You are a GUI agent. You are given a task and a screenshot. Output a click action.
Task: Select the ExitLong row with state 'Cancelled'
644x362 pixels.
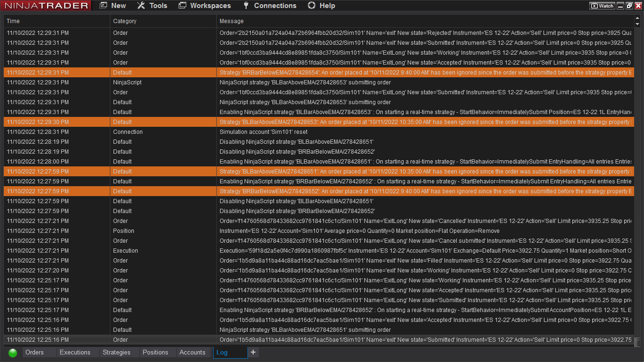[319, 221]
